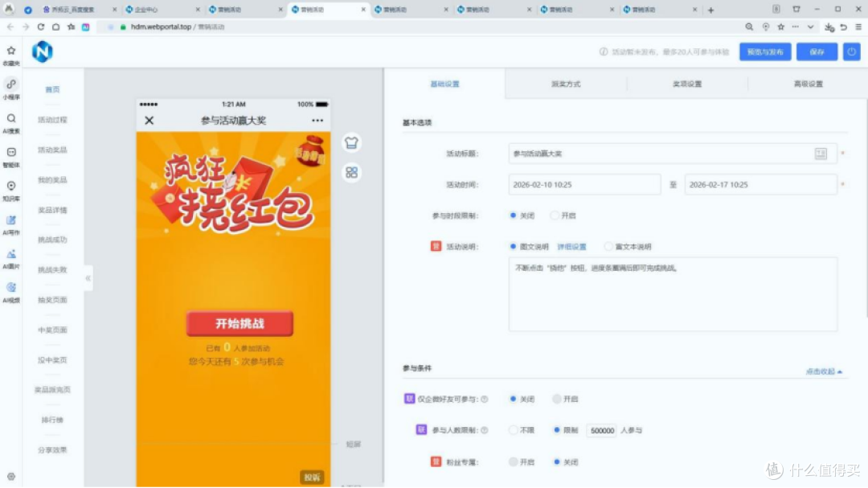The height and width of the screenshot is (488, 868).
Task: Open the 知识库 knowledge base sidebar icon
Action: tap(11, 187)
